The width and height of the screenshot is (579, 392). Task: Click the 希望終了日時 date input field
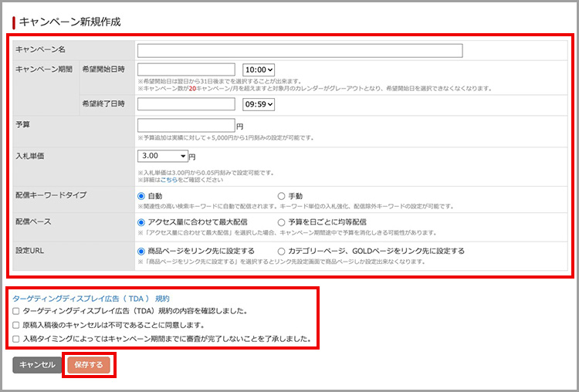click(x=186, y=104)
